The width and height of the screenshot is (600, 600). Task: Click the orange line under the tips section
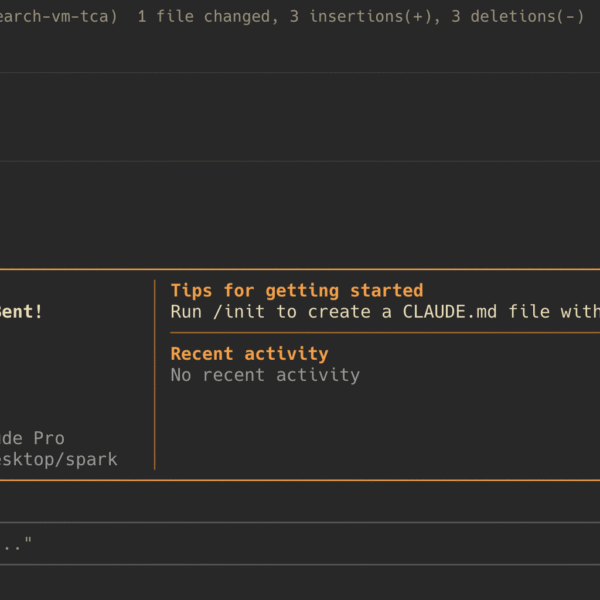(x=380, y=332)
